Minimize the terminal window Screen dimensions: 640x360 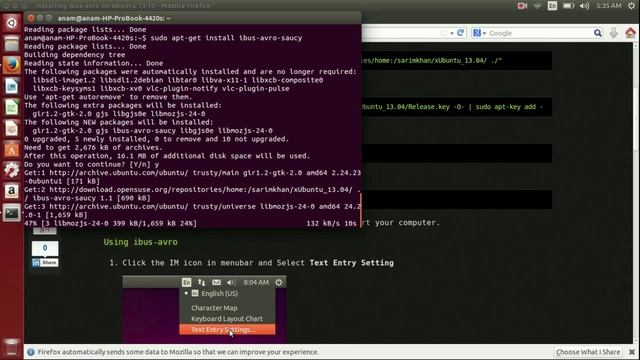pos(40,18)
